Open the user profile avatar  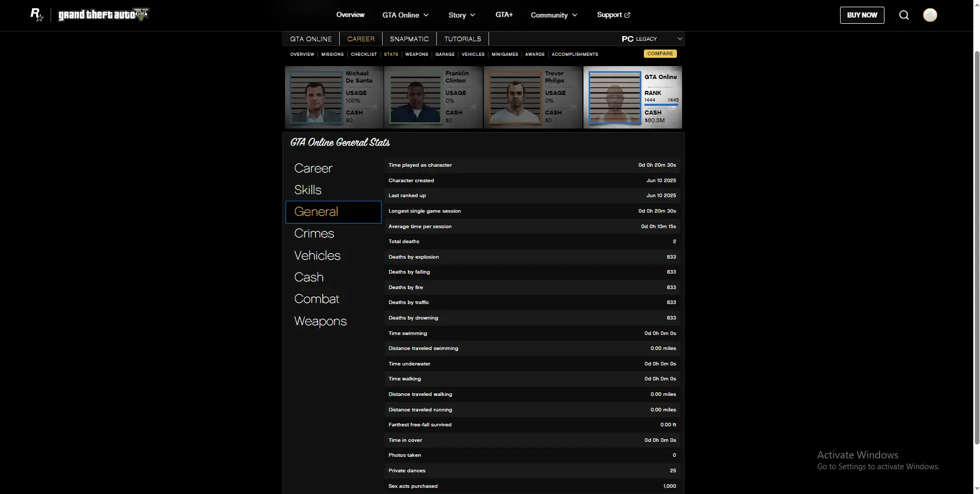point(930,15)
